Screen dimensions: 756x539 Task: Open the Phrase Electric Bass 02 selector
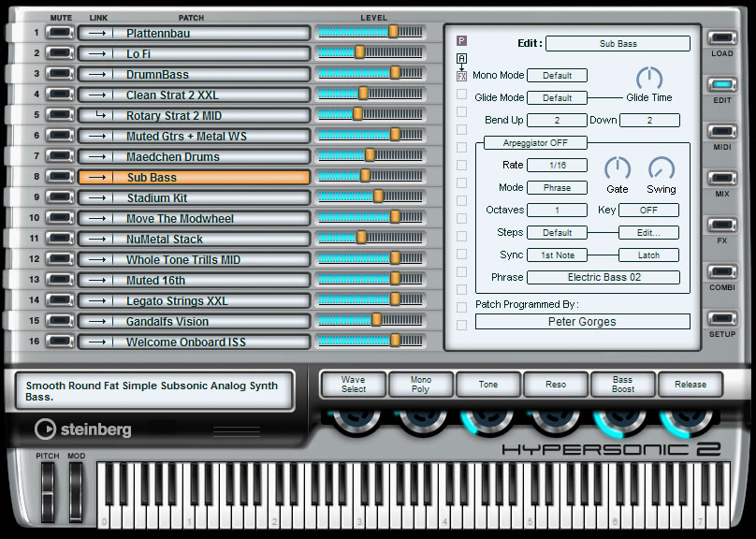603,277
